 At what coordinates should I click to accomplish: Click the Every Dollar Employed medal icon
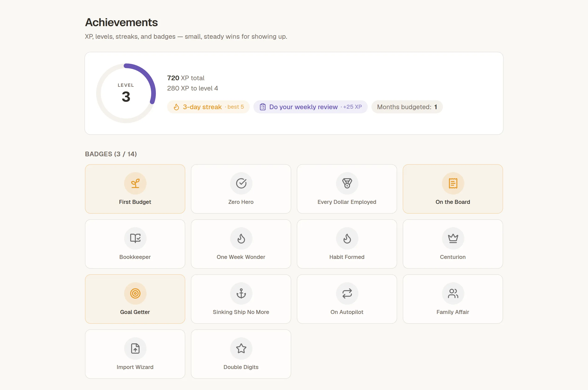pos(347,183)
